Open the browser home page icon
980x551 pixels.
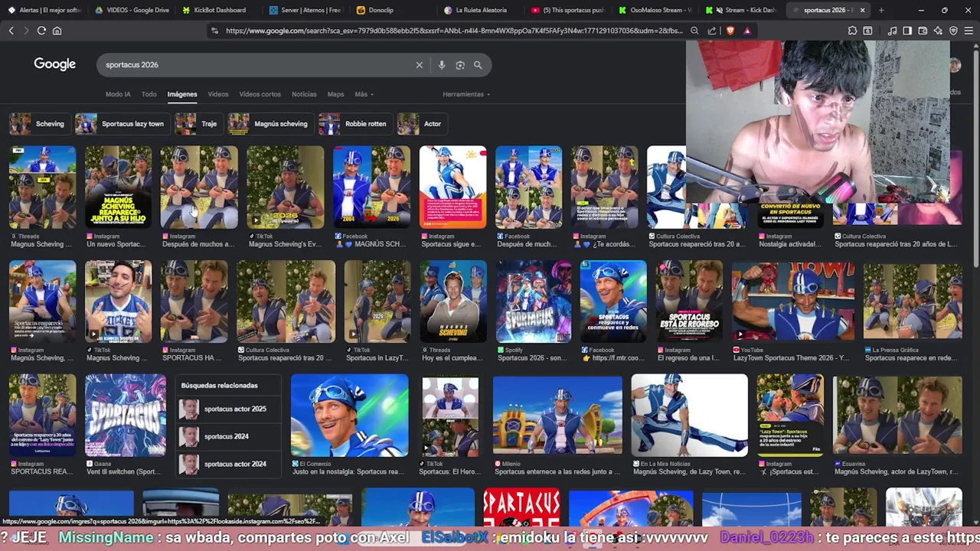57,31
